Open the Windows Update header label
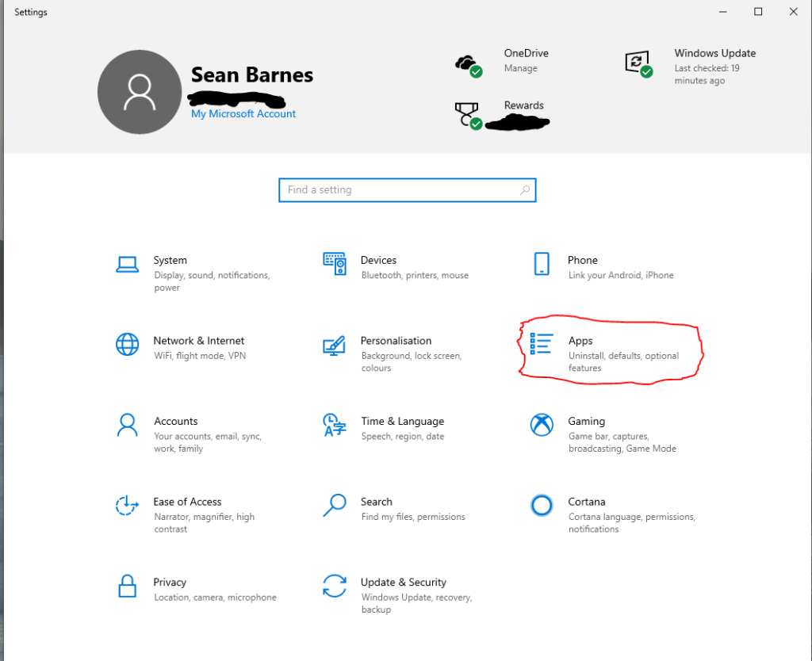 tap(714, 53)
